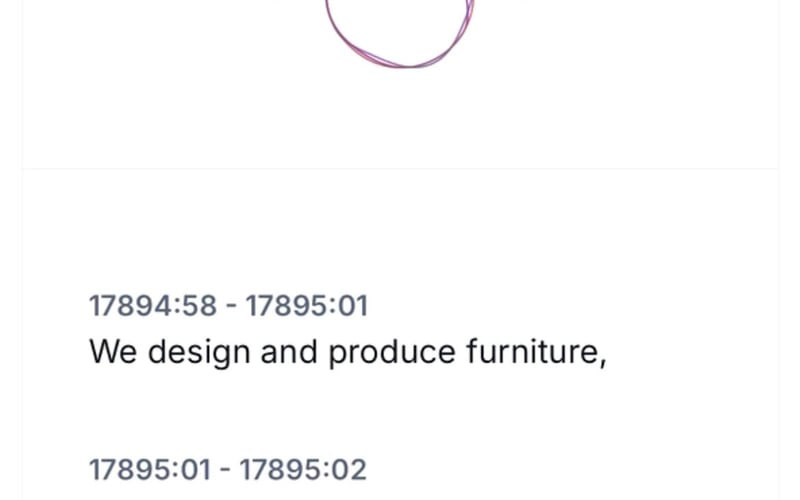Click the end timestamp 17895:01 of first segment
The height and width of the screenshot is (500, 800).
(x=307, y=306)
